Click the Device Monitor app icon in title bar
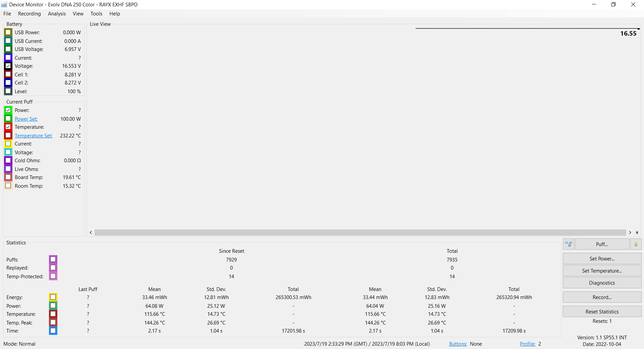 coord(4,4)
